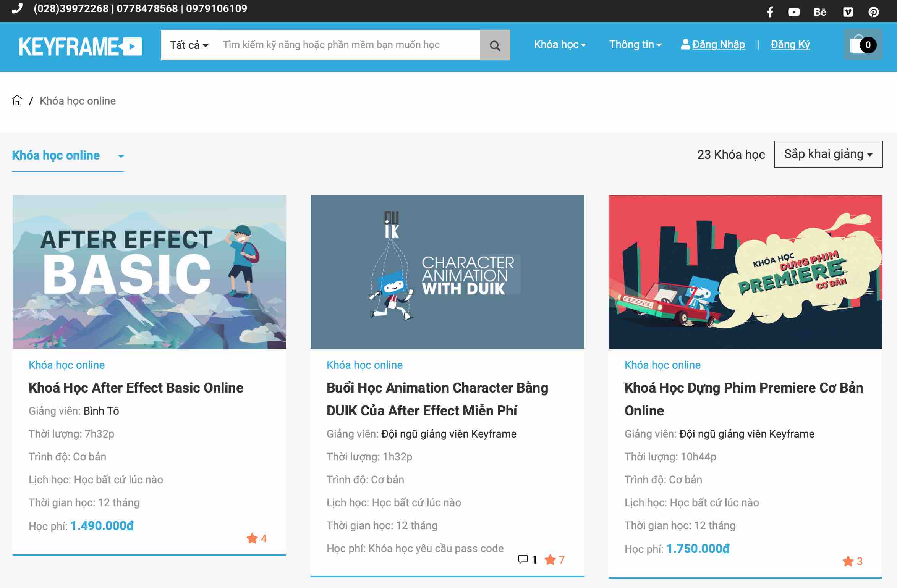Screen dimensions: 897x588
Task: Click the home breadcrumb icon
Action: point(17,100)
